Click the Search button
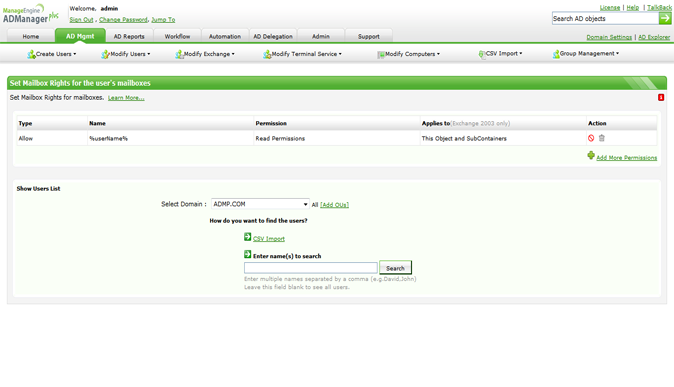674x387 pixels. point(395,268)
